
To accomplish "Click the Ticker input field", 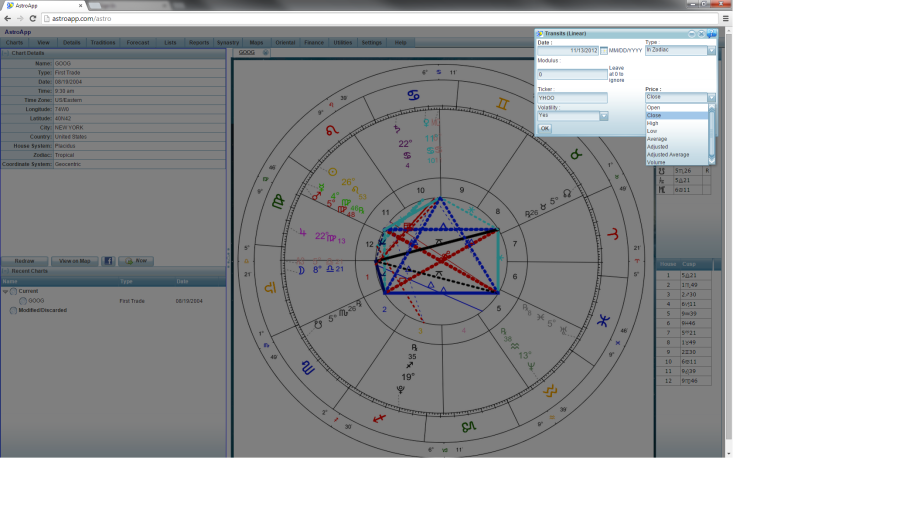I will point(572,98).
